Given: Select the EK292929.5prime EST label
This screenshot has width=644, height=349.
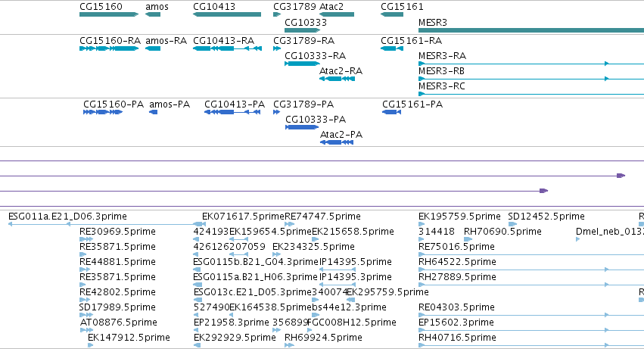Looking at the screenshot, I should (235, 338).
